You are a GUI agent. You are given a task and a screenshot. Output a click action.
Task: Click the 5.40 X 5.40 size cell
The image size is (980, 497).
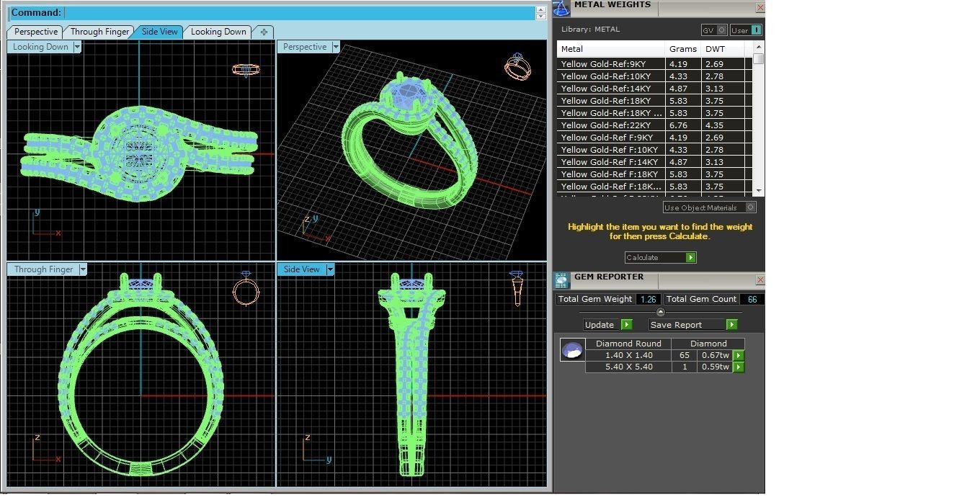(x=628, y=367)
